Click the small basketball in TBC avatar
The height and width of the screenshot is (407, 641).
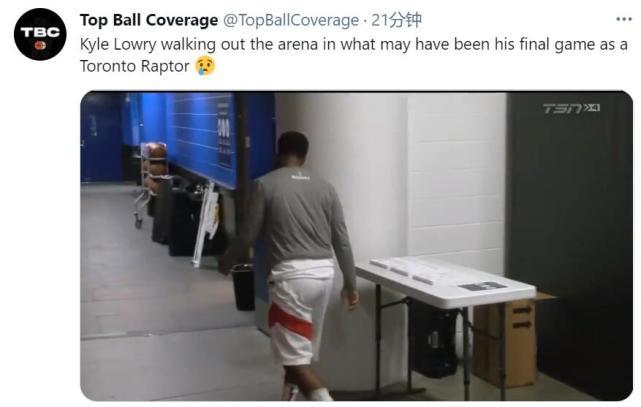40,45
